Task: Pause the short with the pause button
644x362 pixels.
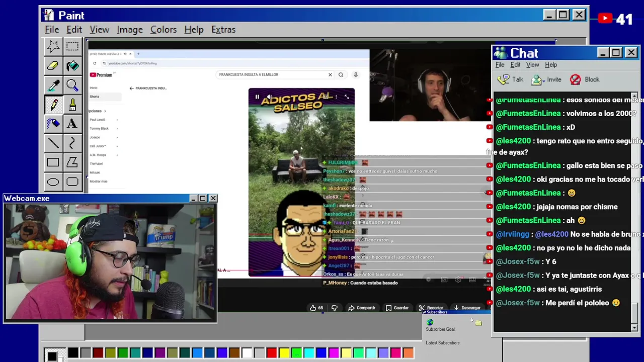Action: click(257, 97)
